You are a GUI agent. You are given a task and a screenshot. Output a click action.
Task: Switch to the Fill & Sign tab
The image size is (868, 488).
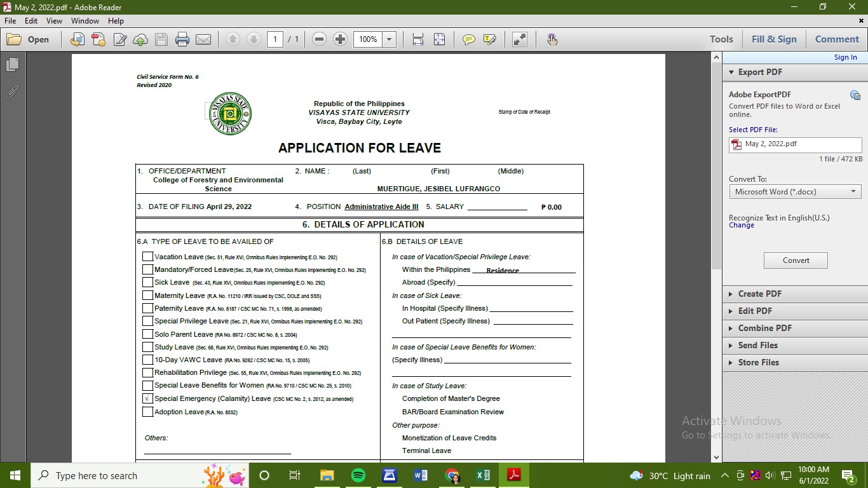(773, 39)
